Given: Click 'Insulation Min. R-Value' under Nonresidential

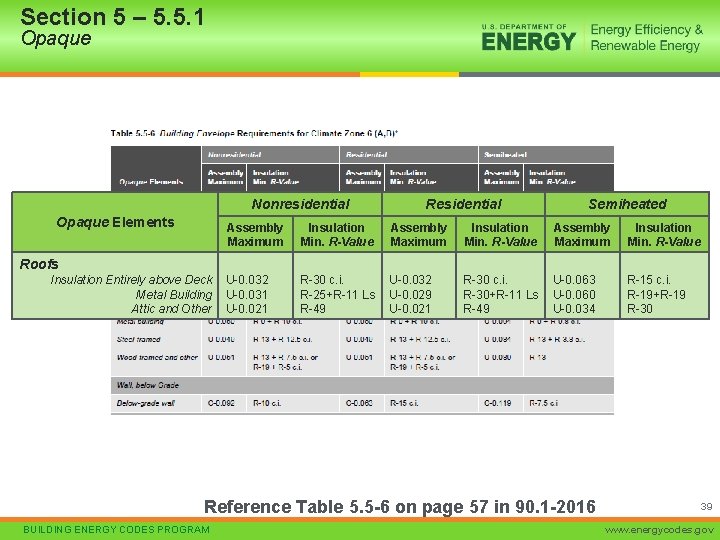Looking at the screenshot, I should [x=337, y=234].
